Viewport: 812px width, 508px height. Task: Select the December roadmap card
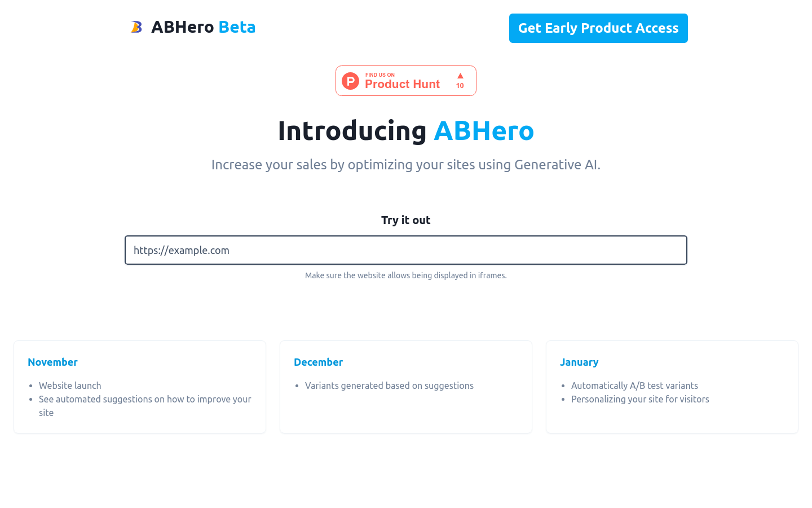tap(405, 387)
